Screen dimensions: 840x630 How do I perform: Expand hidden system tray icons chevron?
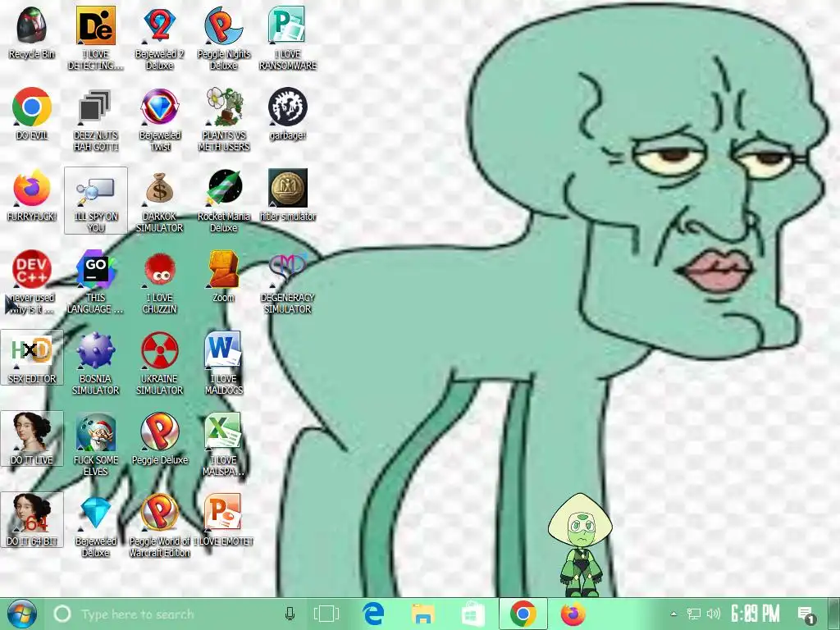click(673, 614)
